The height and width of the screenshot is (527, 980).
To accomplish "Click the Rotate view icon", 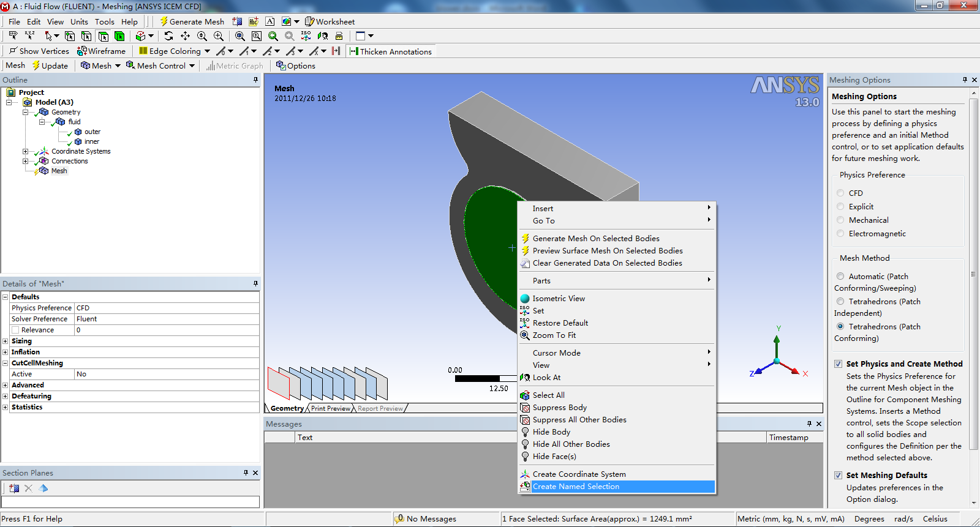I will tap(168, 36).
